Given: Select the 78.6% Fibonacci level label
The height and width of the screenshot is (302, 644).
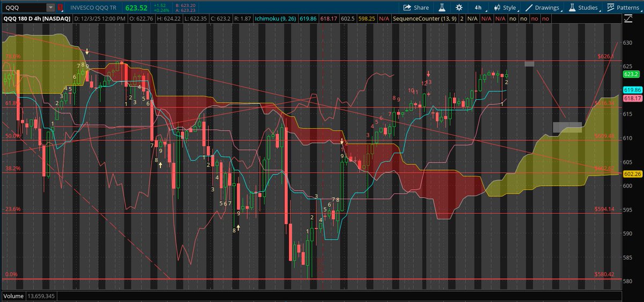Looking at the screenshot, I should pyautogui.click(x=13, y=56).
